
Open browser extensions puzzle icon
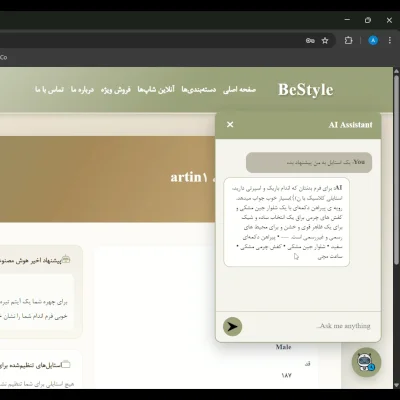coord(348,41)
